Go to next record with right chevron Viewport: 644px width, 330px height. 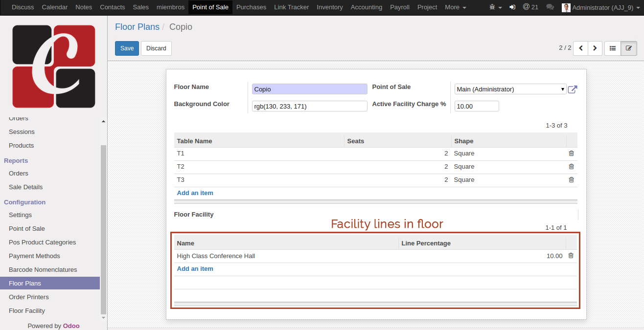pyautogui.click(x=595, y=48)
